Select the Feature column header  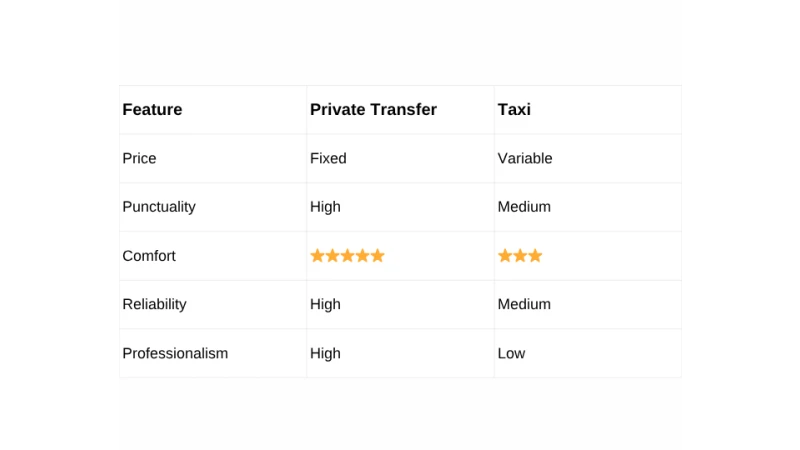(x=152, y=110)
